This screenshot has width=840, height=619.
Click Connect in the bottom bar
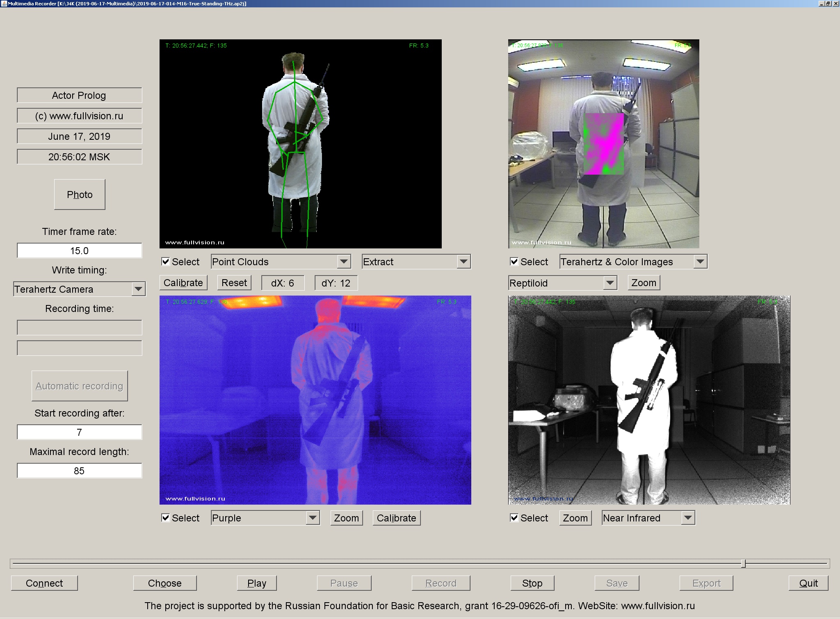(44, 583)
